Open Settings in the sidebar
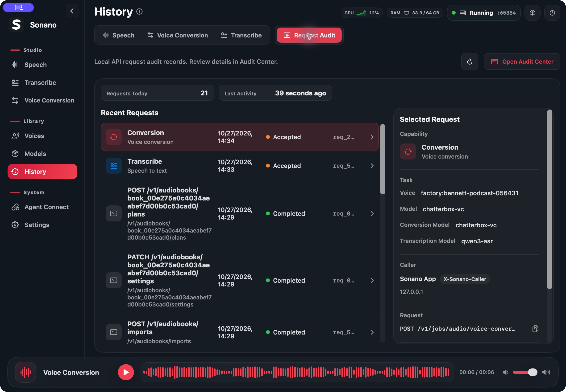The image size is (566, 392). point(42,225)
